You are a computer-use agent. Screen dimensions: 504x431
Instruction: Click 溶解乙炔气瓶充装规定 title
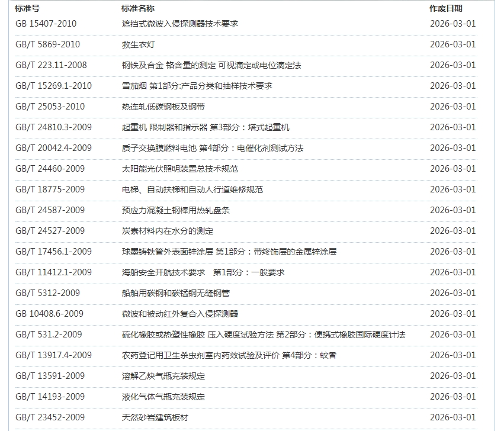point(163,376)
